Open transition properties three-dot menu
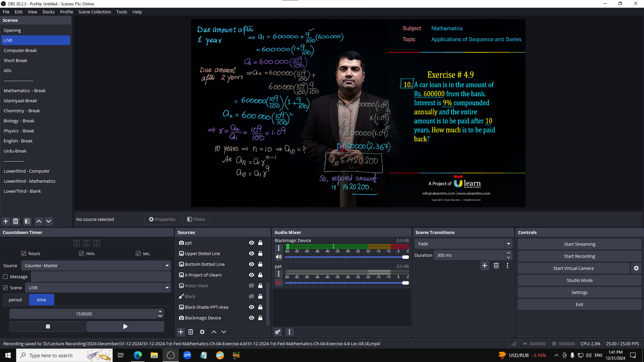The height and width of the screenshot is (362, 644). coord(507,265)
